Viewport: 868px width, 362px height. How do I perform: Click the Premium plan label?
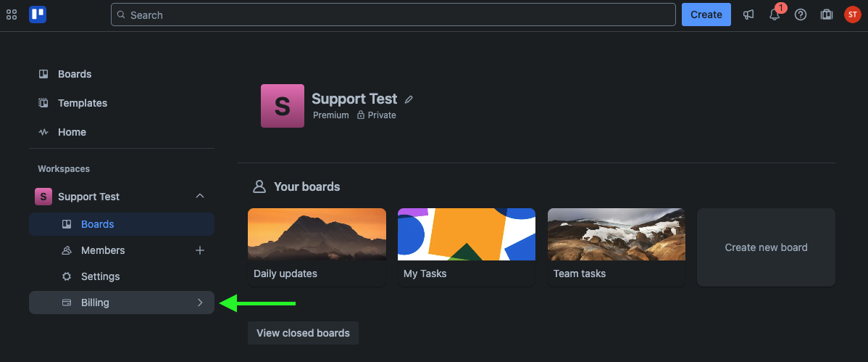click(x=331, y=115)
